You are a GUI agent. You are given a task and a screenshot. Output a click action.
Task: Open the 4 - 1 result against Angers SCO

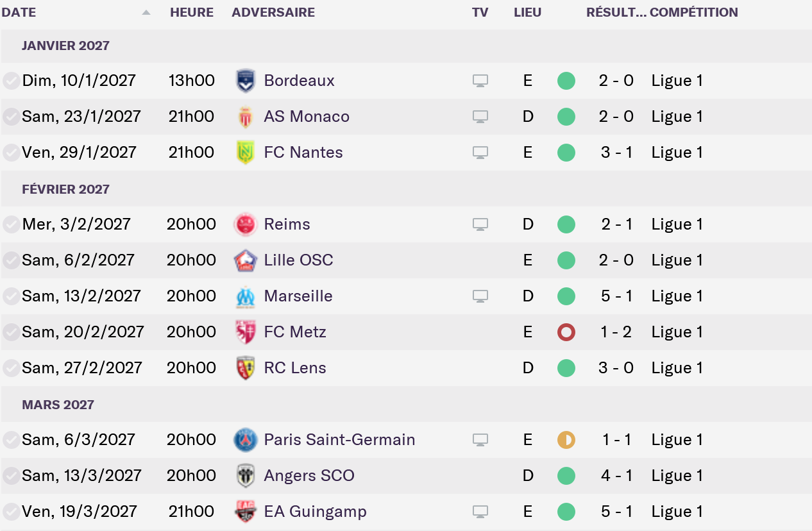click(616, 476)
